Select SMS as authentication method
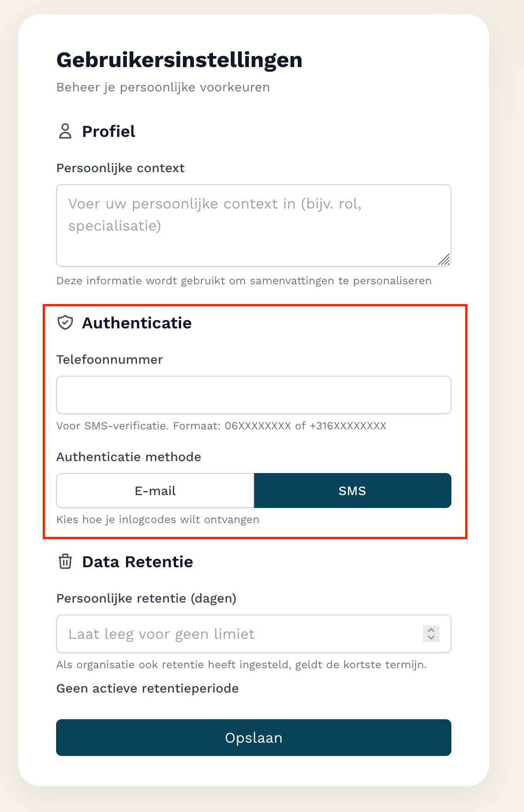This screenshot has width=524, height=812. 353,491
